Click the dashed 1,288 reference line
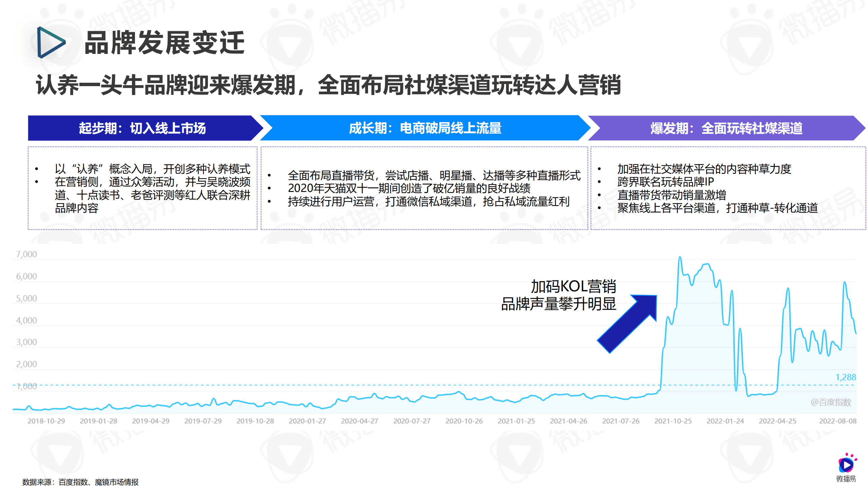This screenshot has width=868, height=488. pyautogui.click(x=339, y=385)
